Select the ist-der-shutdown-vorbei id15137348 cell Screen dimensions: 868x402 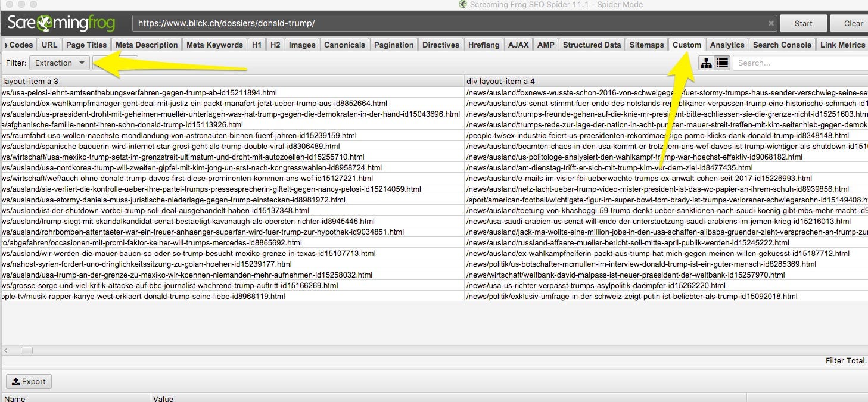point(233,210)
